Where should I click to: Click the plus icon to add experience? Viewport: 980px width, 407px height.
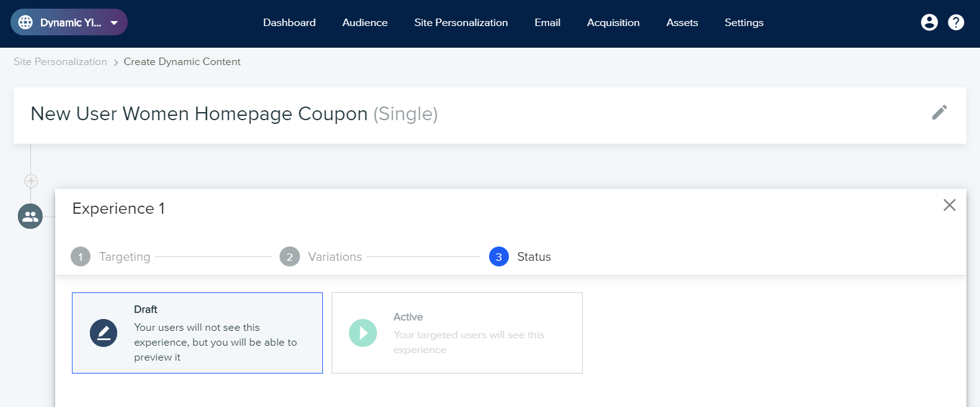coord(31,181)
